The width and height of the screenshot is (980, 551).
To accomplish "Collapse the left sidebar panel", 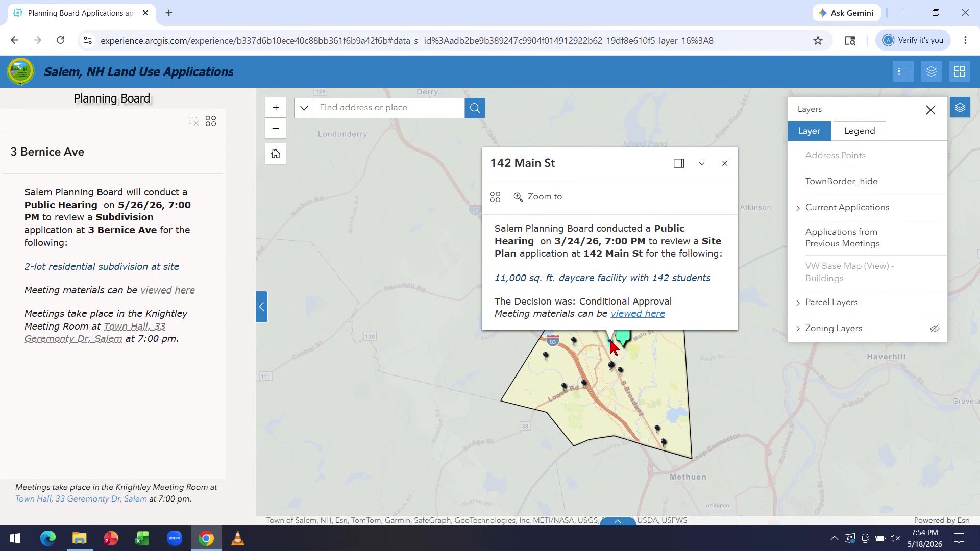I will point(261,307).
